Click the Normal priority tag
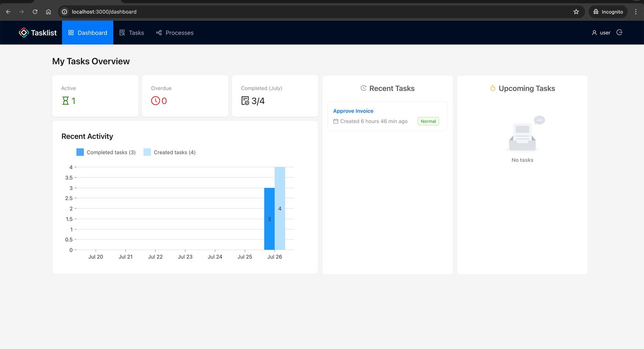Viewport: 644px width, 349px height. coord(428,121)
